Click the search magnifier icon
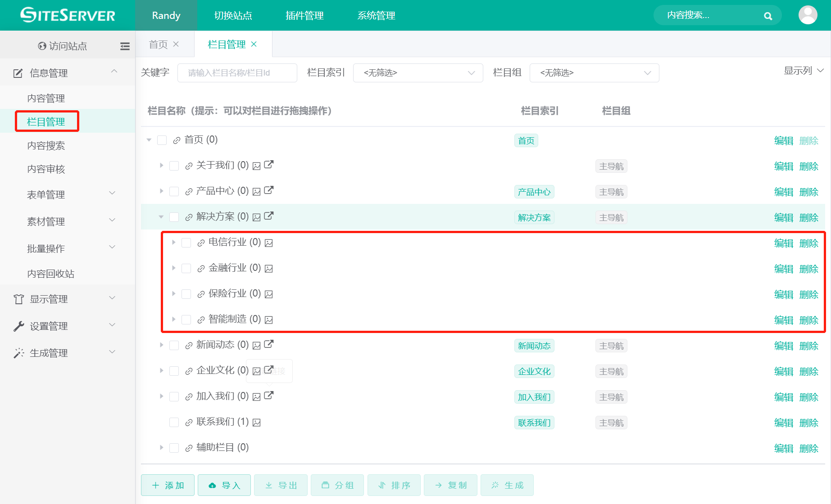831x504 pixels. [x=767, y=15]
